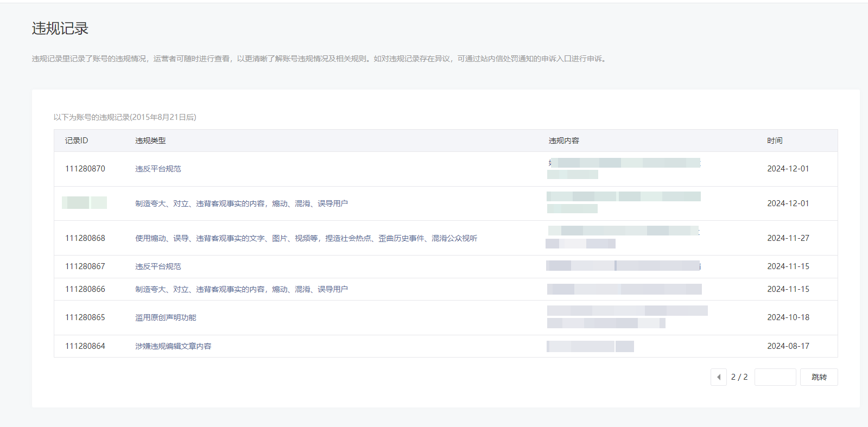Click the 时间 column header
The width and height of the screenshot is (868, 427).
(x=775, y=141)
